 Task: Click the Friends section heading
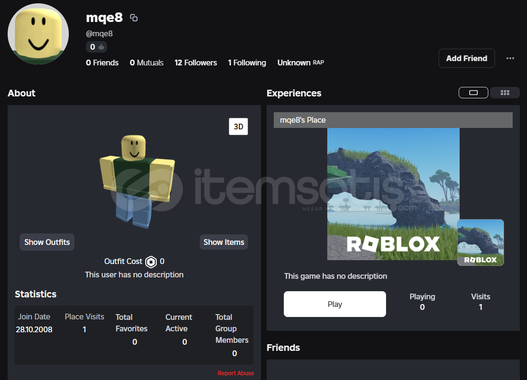tap(283, 348)
